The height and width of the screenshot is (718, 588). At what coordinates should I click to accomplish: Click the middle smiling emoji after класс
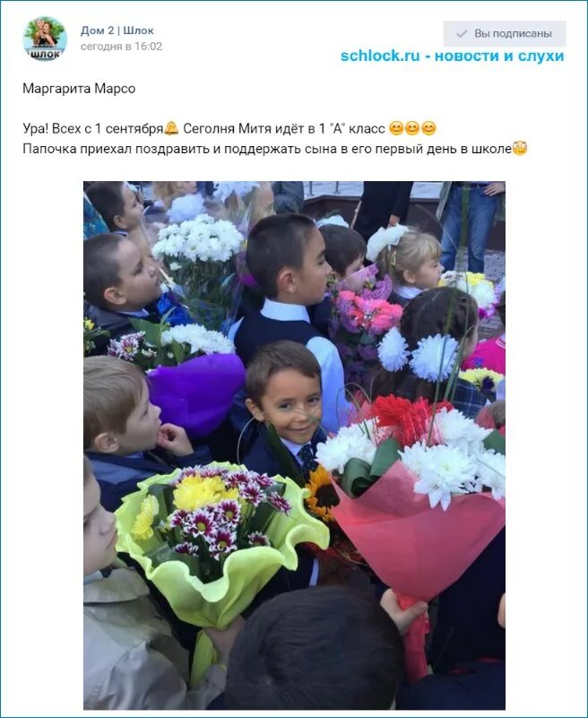coord(412,128)
